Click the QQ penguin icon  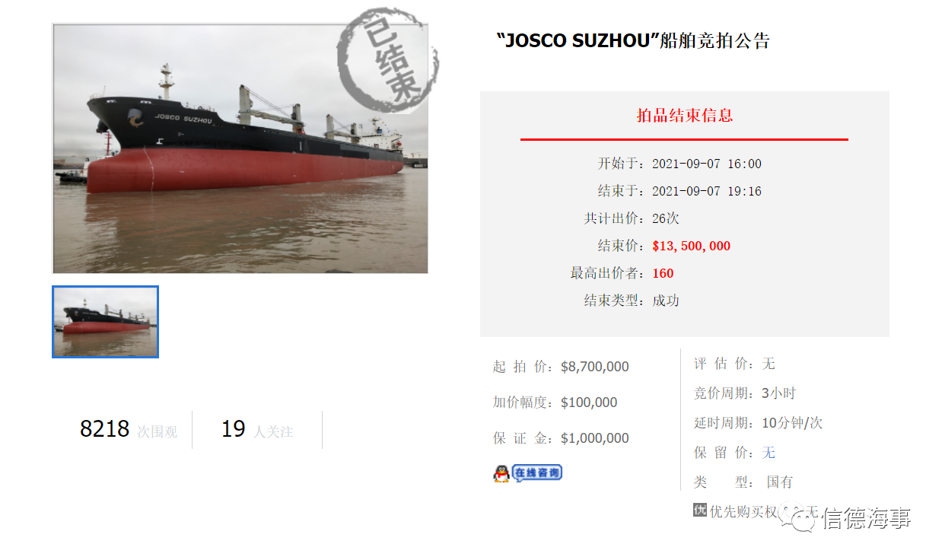pos(501,473)
